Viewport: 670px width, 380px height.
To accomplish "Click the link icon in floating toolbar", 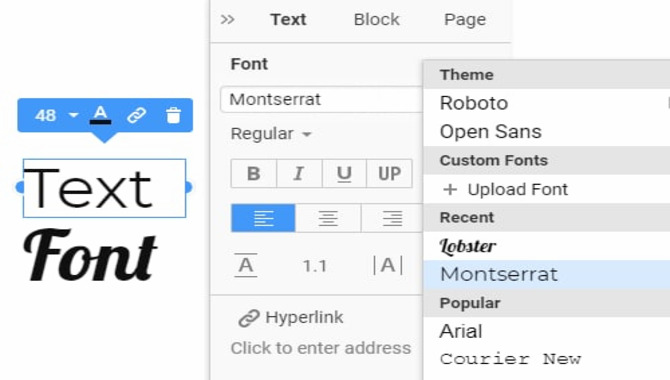I will 137,115.
